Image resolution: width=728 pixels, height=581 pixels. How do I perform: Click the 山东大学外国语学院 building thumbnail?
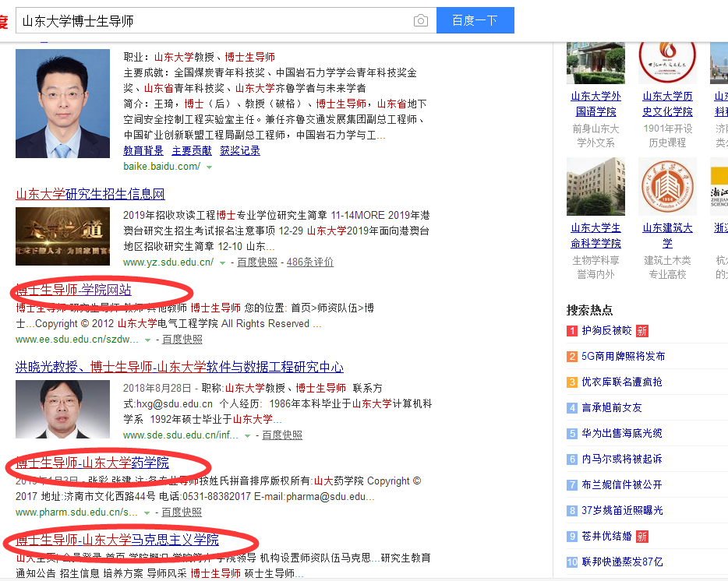pos(595,63)
